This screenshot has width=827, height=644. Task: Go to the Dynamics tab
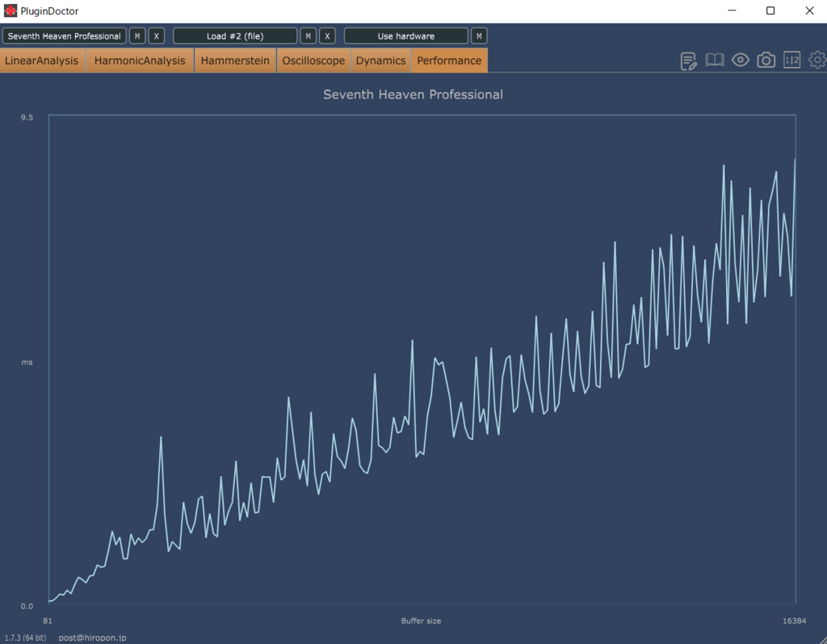pyautogui.click(x=381, y=61)
